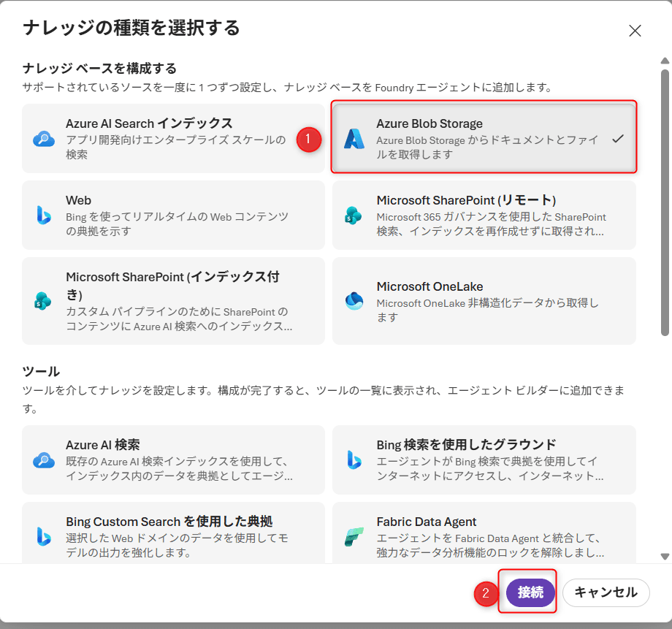This screenshot has width=672, height=629.
Task: Click the 接続 button
Action: pos(530,592)
